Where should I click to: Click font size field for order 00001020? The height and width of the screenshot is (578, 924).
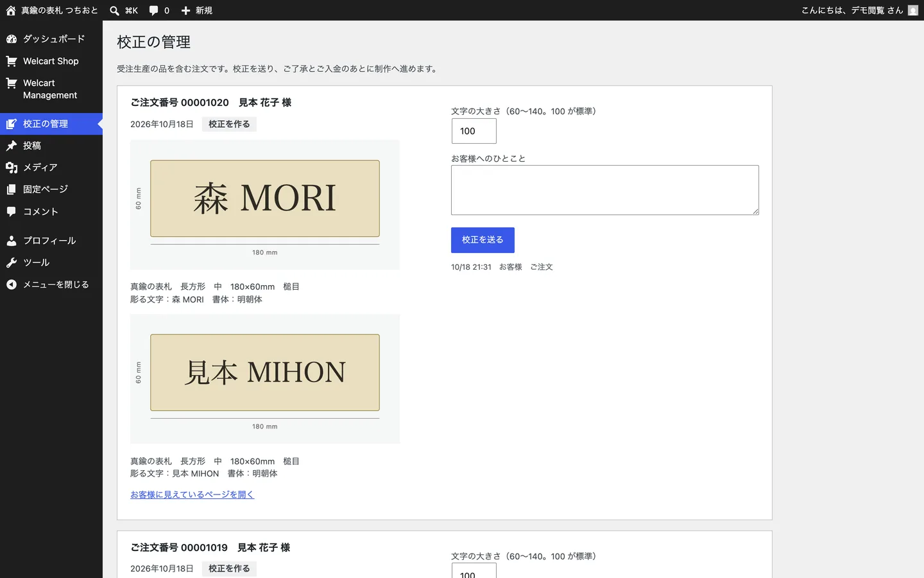pyautogui.click(x=474, y=131)
